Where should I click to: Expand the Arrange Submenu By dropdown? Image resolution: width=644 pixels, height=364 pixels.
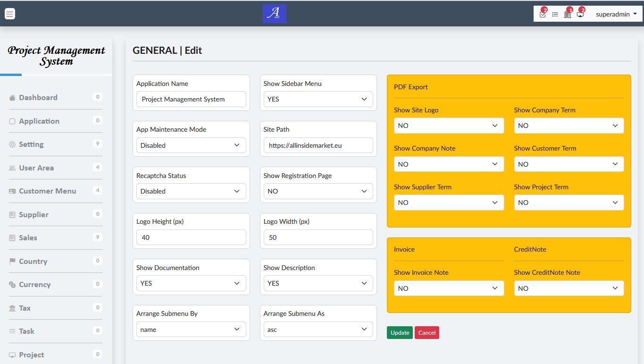191,330
